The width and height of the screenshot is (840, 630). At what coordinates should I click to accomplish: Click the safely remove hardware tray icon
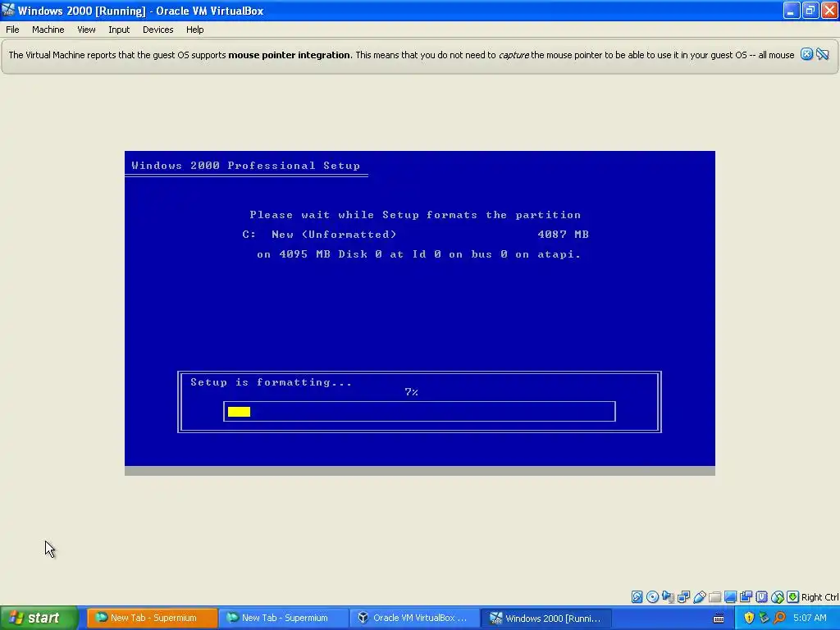764,618
